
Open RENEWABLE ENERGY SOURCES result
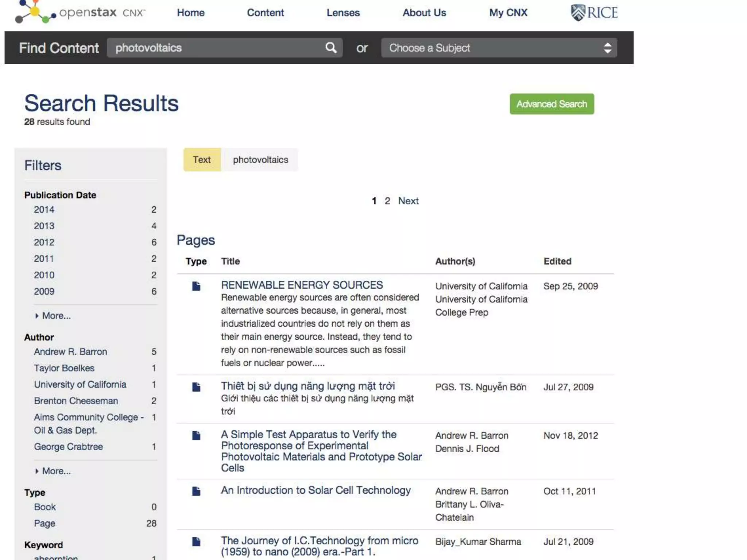[x=302, y=285]
